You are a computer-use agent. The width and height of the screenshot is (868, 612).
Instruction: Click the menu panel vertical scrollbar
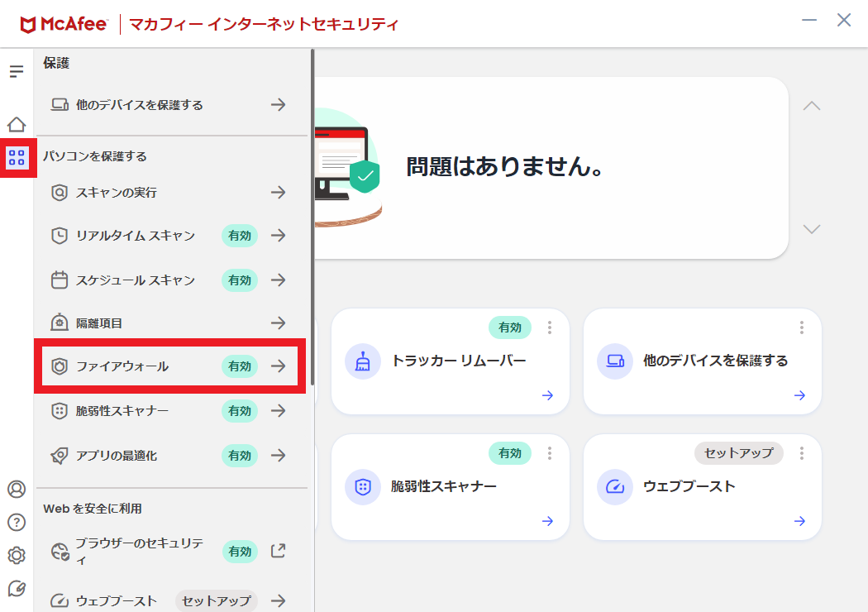(312, 218)
